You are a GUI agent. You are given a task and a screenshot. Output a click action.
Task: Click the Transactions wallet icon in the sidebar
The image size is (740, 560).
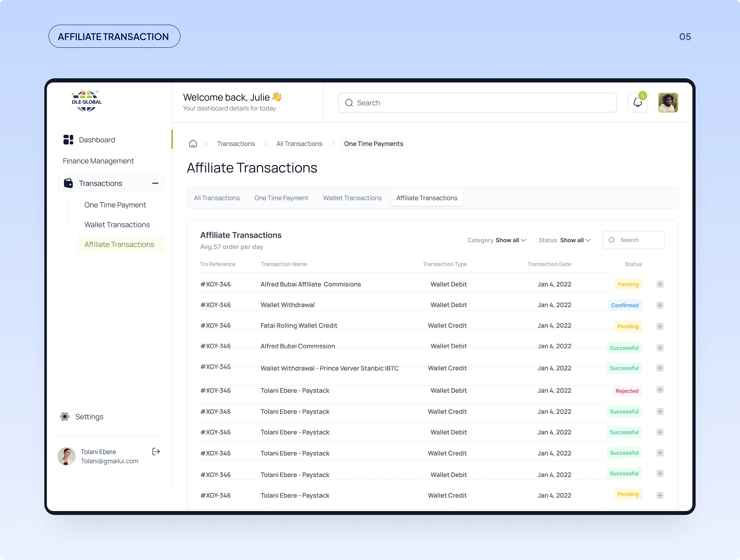click(68, 183)
